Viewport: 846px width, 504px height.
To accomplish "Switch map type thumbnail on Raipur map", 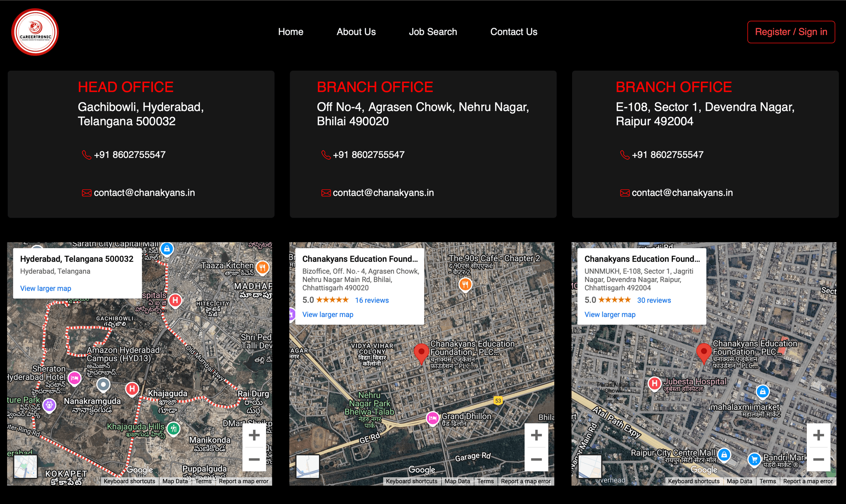I will (x=590, y=466).
